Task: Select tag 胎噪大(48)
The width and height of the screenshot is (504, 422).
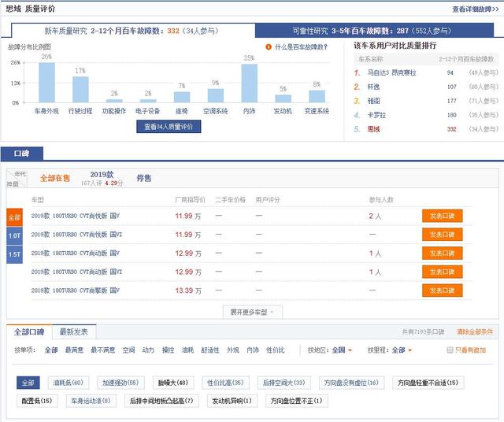Action: [x=173, y=383]
